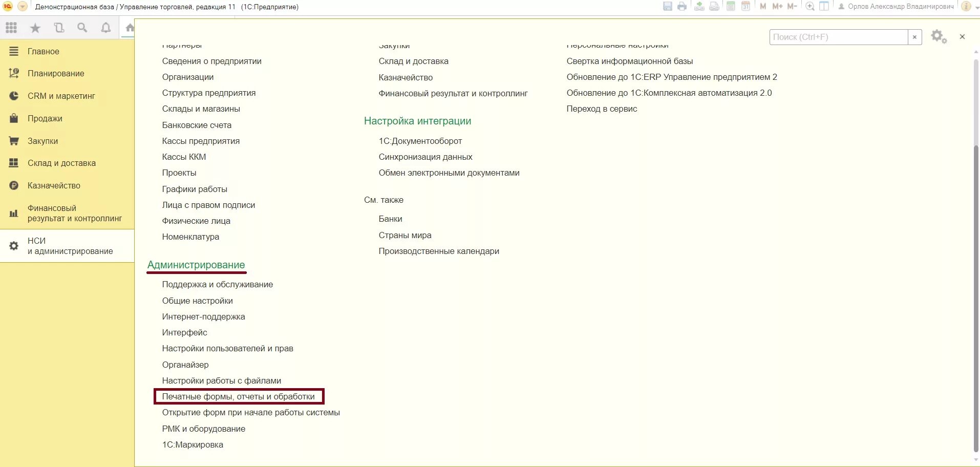Open Интерфейс settings link

point(185,332)
